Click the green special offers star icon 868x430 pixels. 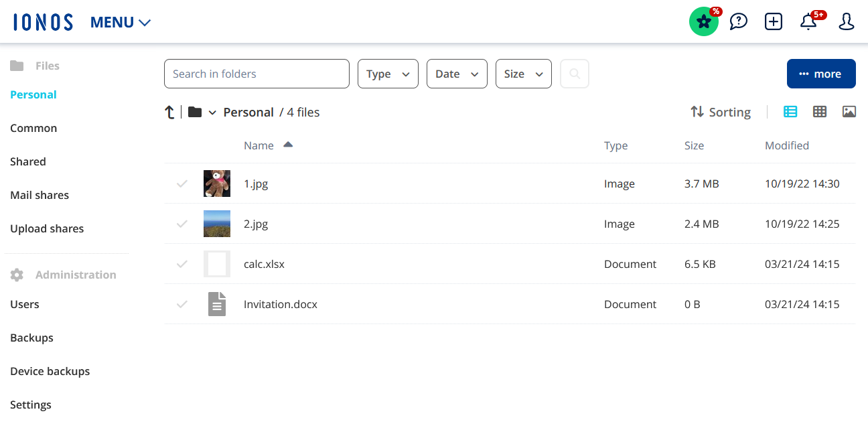(703, 22)
